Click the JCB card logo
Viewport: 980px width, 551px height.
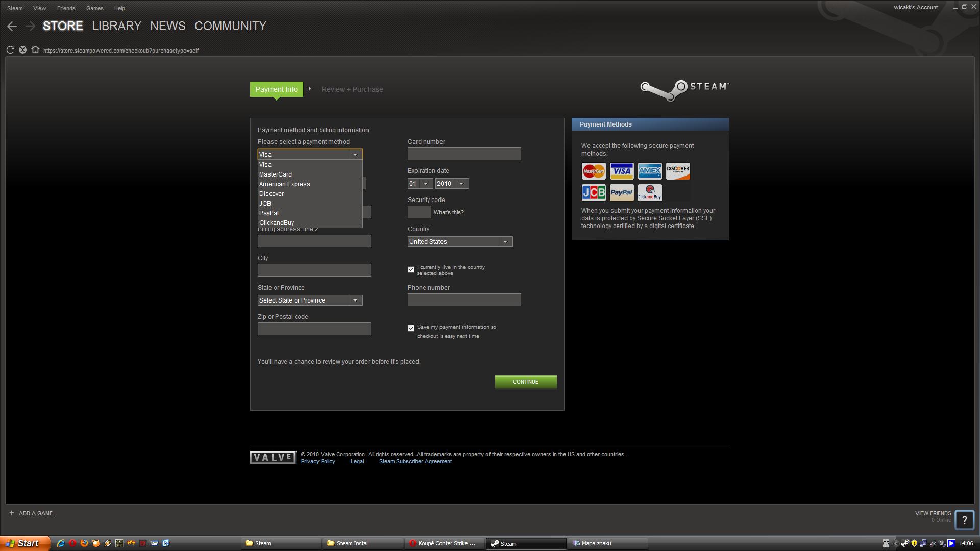coord(593,193)
